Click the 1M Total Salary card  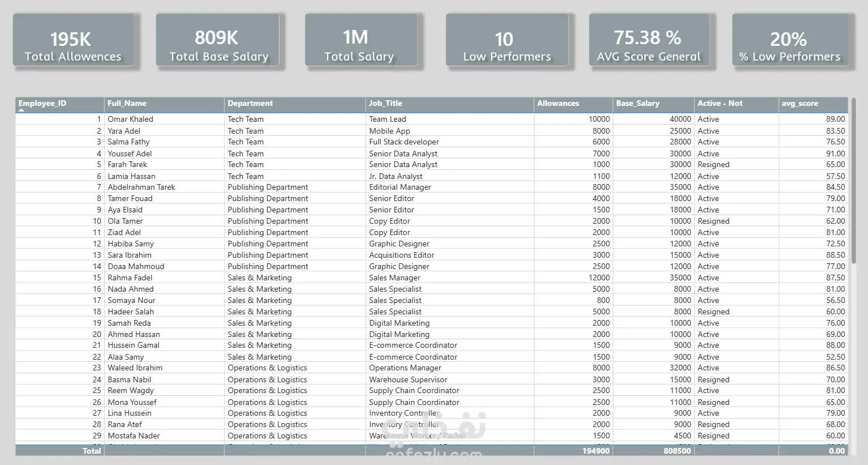coord(361,40)
